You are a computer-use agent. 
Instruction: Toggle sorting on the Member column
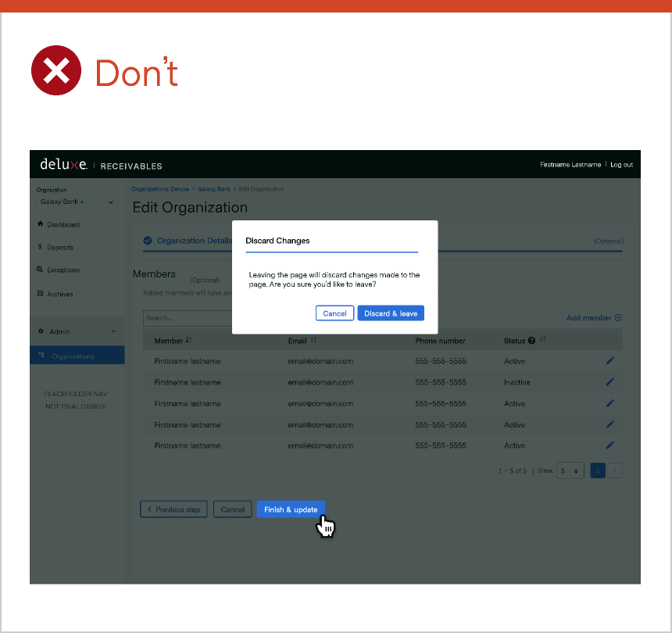[188, 341]
